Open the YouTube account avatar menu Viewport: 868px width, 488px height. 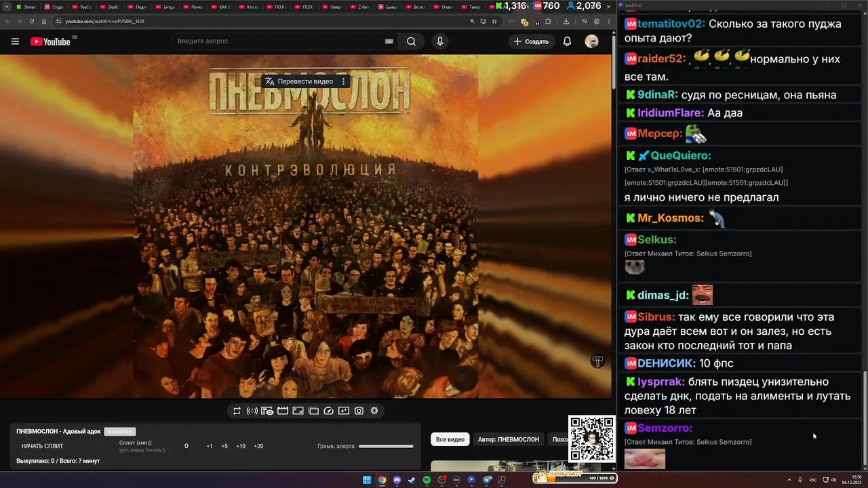pyautogui.click(x=592, y=41)
